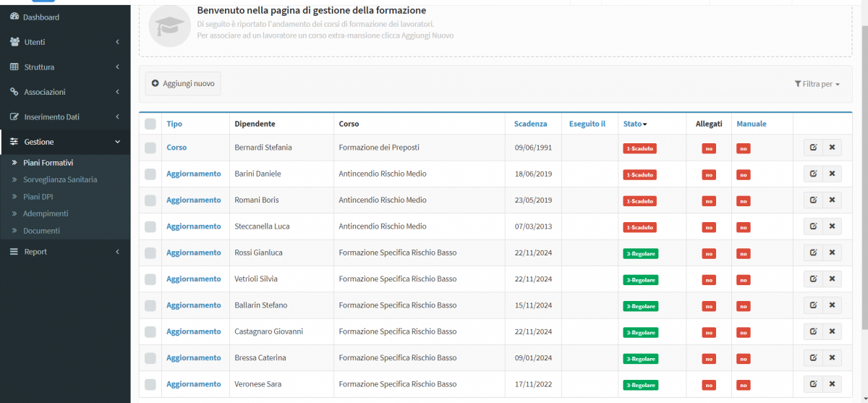Remove the Romani Boris row with X

[832, 200]
